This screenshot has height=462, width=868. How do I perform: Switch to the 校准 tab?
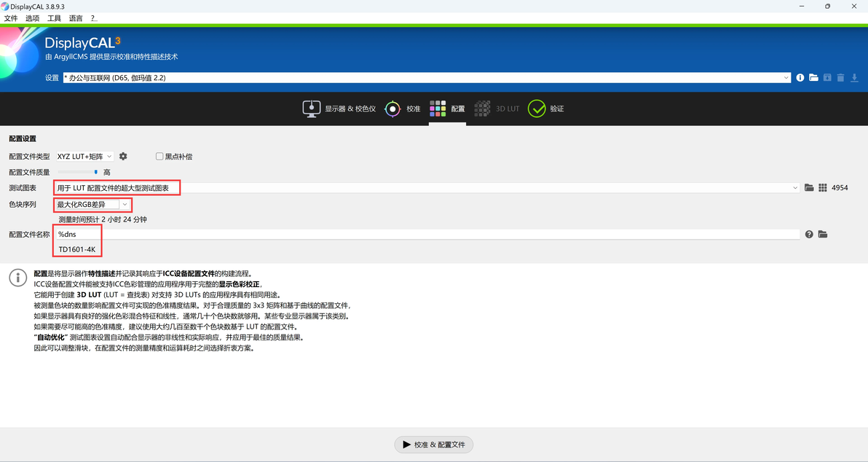[x=403, y=109]
